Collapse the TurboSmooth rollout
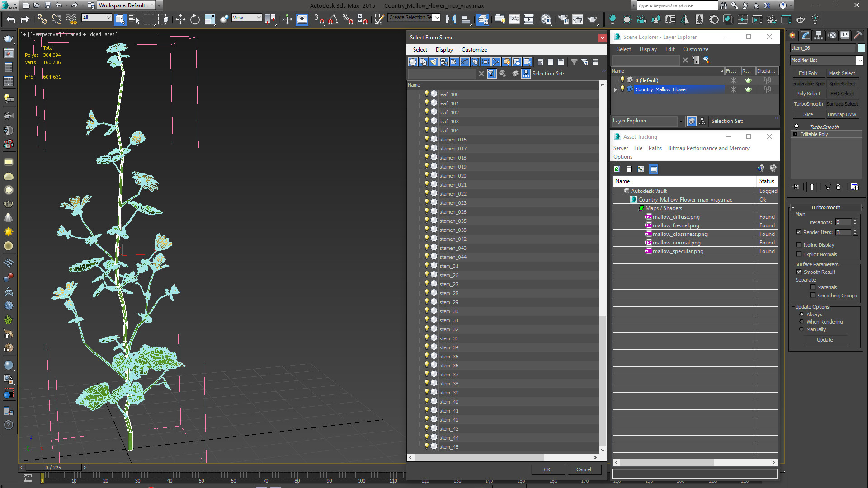This screenshot has width=868, height=488. click(x=793, y=207)
